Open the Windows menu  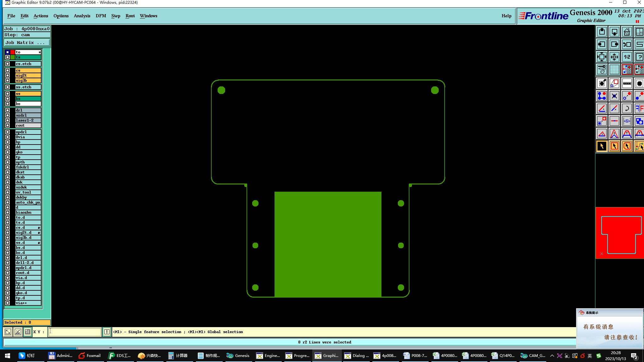coord(148,16)
